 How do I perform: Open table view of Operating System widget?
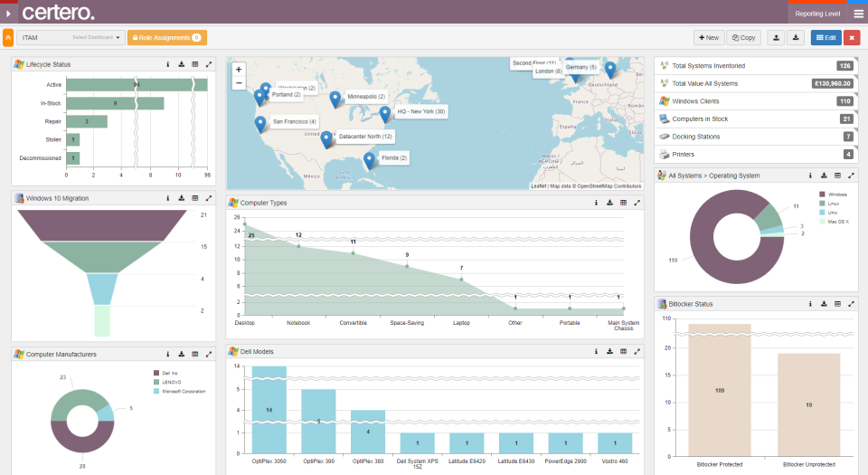[837, 176]
